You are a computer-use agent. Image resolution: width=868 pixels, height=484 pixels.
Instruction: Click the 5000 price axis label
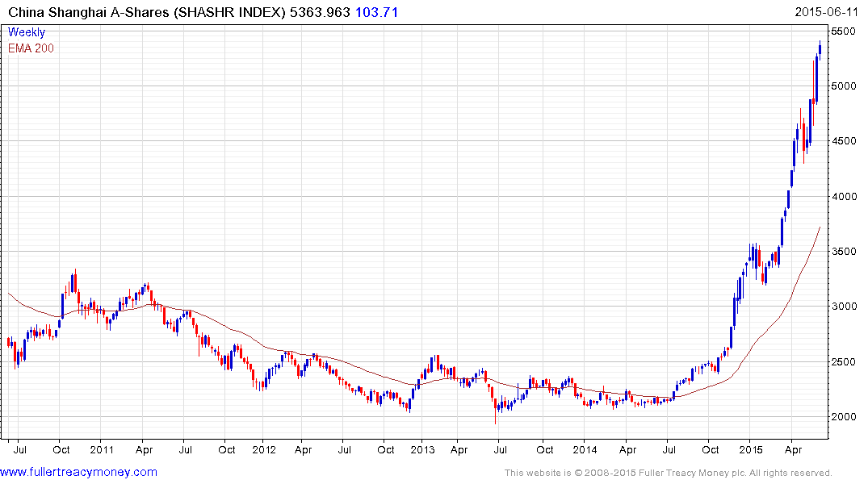coord(843,86)
